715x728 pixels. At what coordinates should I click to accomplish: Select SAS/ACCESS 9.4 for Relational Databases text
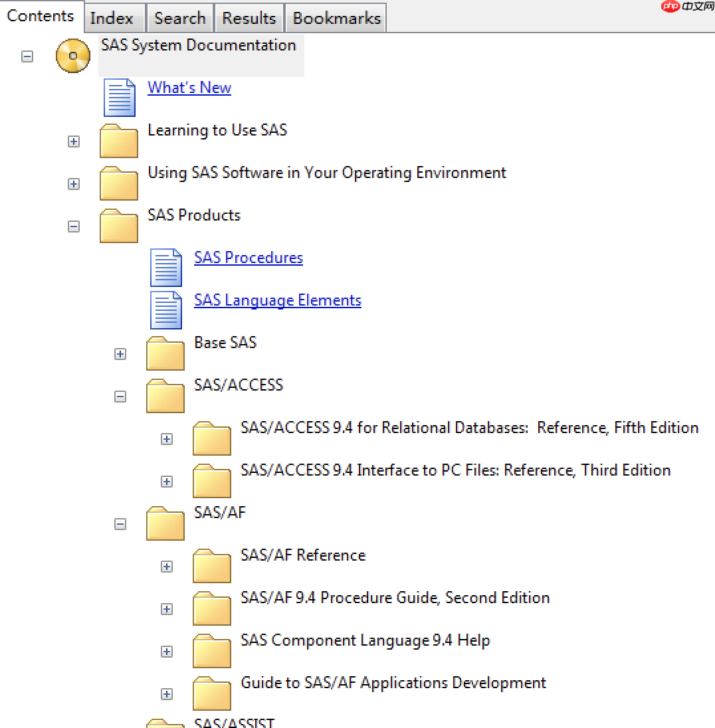coord(469,428)
